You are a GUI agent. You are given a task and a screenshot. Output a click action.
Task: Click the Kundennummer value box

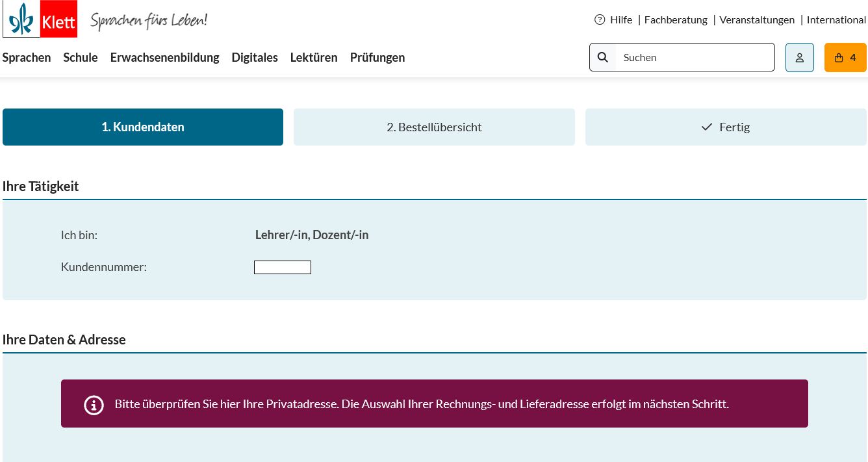coord(283,267)
